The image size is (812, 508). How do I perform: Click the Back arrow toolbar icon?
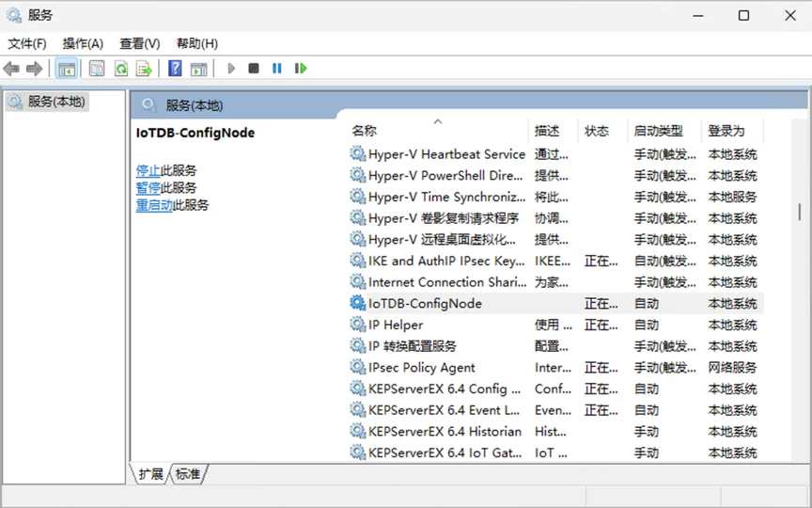tap(11, 69)
